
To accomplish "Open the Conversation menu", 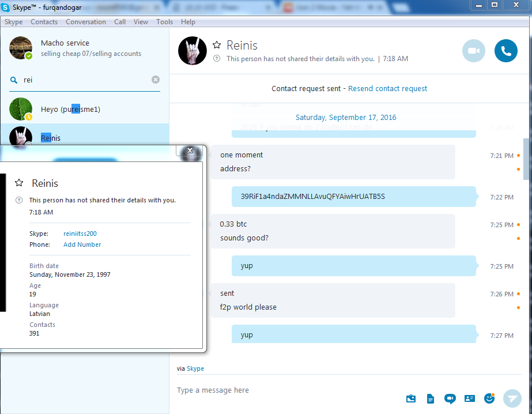I will pyautogui.click(x=86, y=22).
